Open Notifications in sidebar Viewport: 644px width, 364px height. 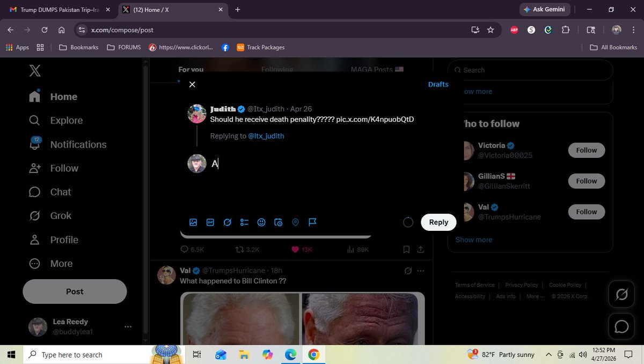pos(68,144)
